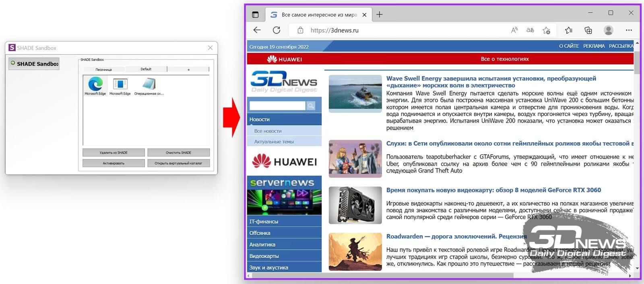Click the Huawei logo in red banner
The image size is (644, 284).
[x=285, y=59]
